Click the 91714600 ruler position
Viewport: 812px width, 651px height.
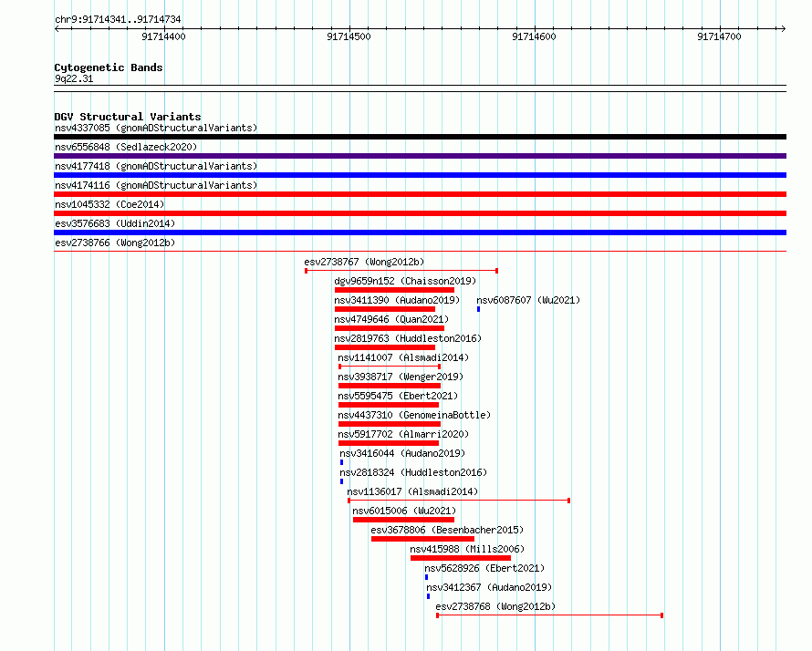(534, 36)
